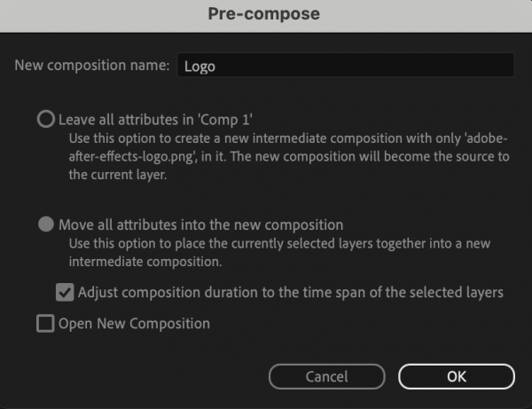
Task: Confirm pre-compose with the OK button
Action: point(456,377)
